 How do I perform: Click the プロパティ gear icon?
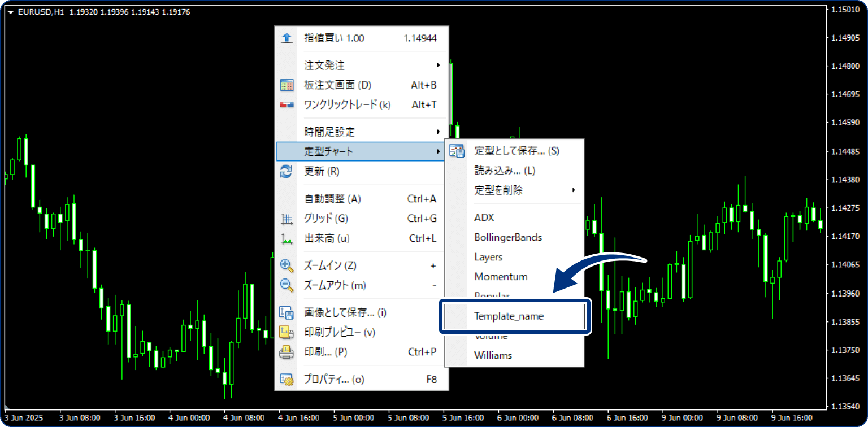[287, 380]
